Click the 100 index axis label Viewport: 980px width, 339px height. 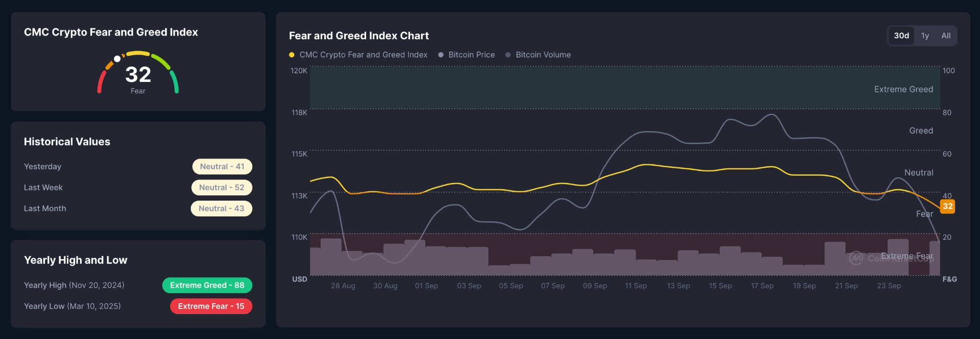(x=948, y=71)
